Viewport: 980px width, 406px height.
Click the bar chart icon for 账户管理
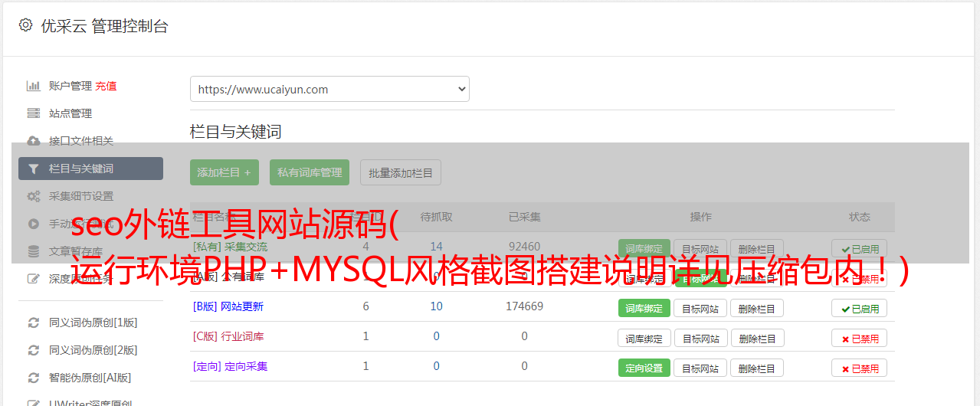(x=34, y=86)
